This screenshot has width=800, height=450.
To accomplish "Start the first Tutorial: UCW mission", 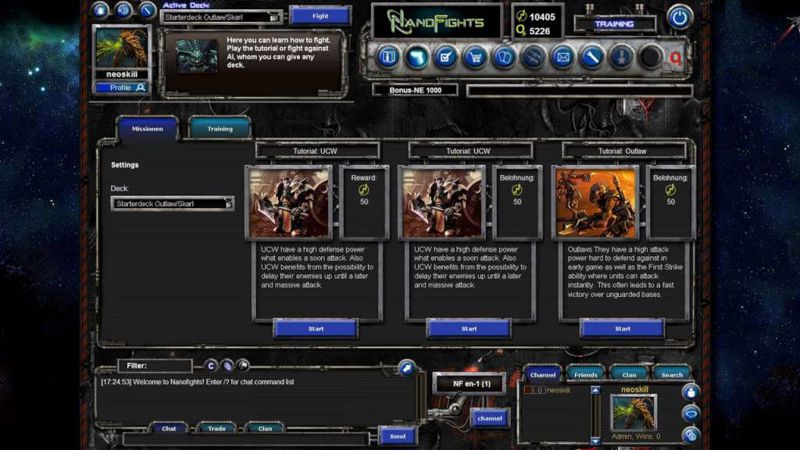I will pyautogui.click(x=316, y=329).
